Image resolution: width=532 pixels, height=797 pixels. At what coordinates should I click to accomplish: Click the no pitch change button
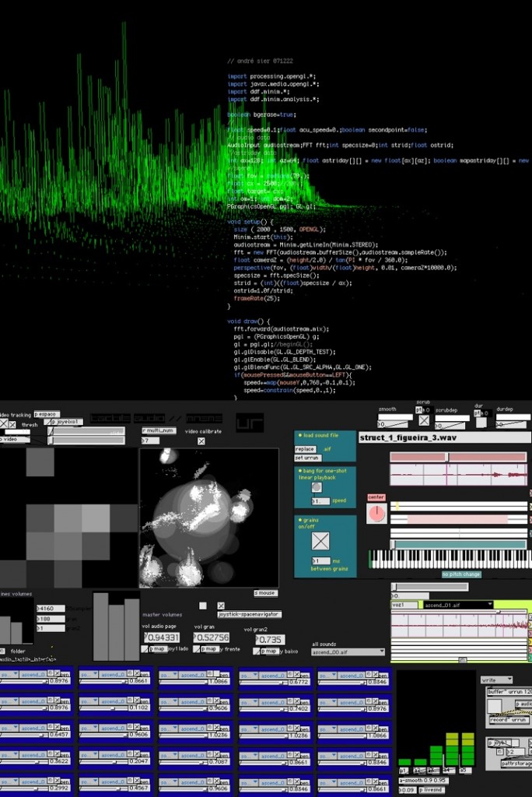pyautogui.click(x=461, y=574)
